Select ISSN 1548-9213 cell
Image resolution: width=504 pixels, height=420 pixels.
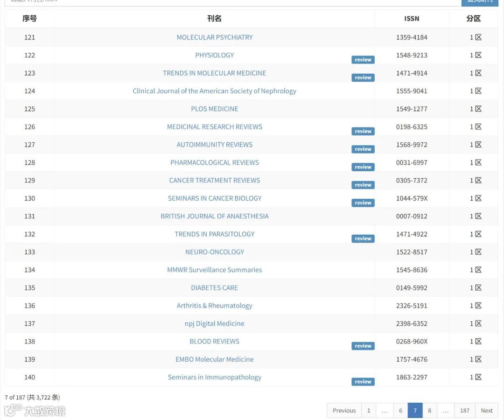(412, 55)
